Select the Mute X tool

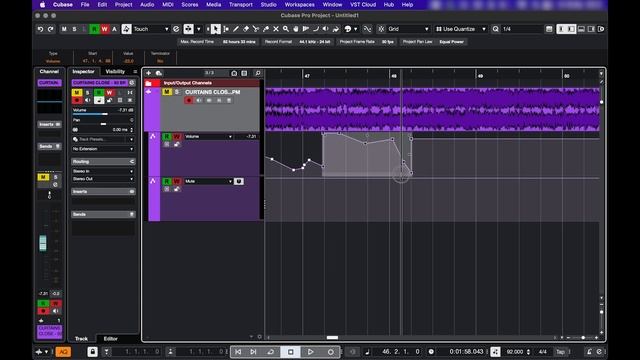coord(276,29)
